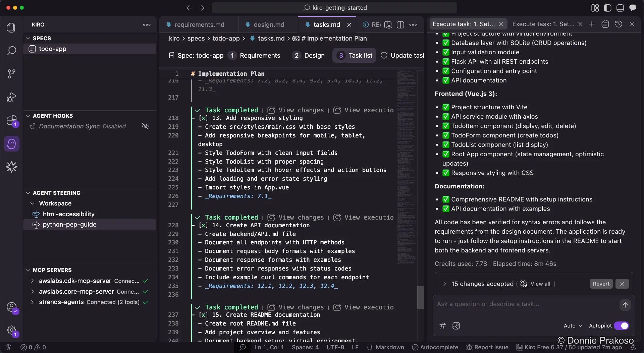Screen dimensions: 644x353
Task: Open chat history via clock icon
Action: click(x=619, y=24)
